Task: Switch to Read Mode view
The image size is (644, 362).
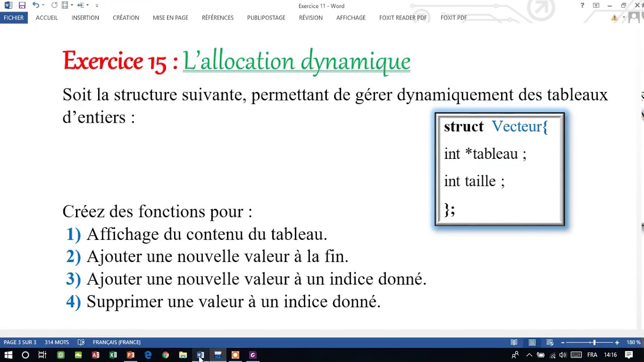Action: coord(514,342)
